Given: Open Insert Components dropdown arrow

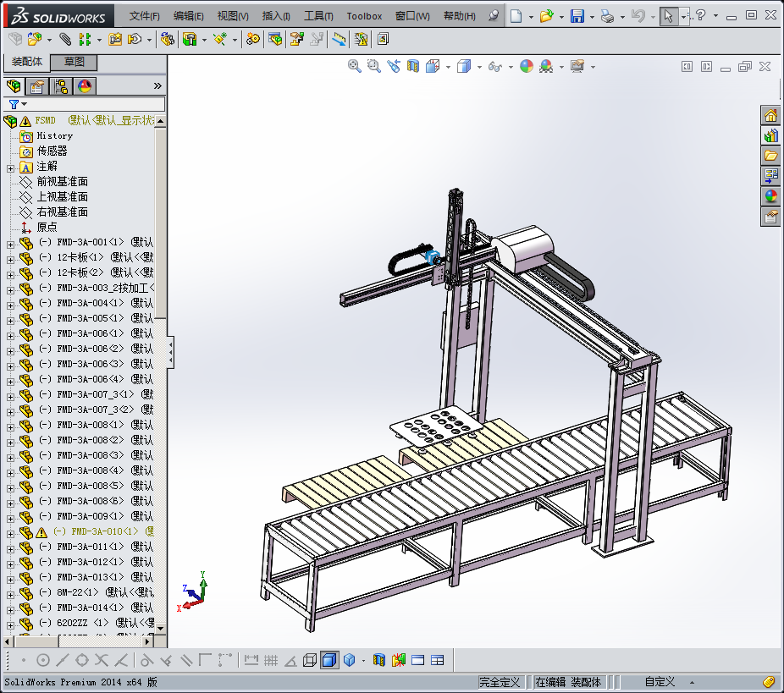Looking at the screenshot, I should pyautogui.click(x=49, y=40).
